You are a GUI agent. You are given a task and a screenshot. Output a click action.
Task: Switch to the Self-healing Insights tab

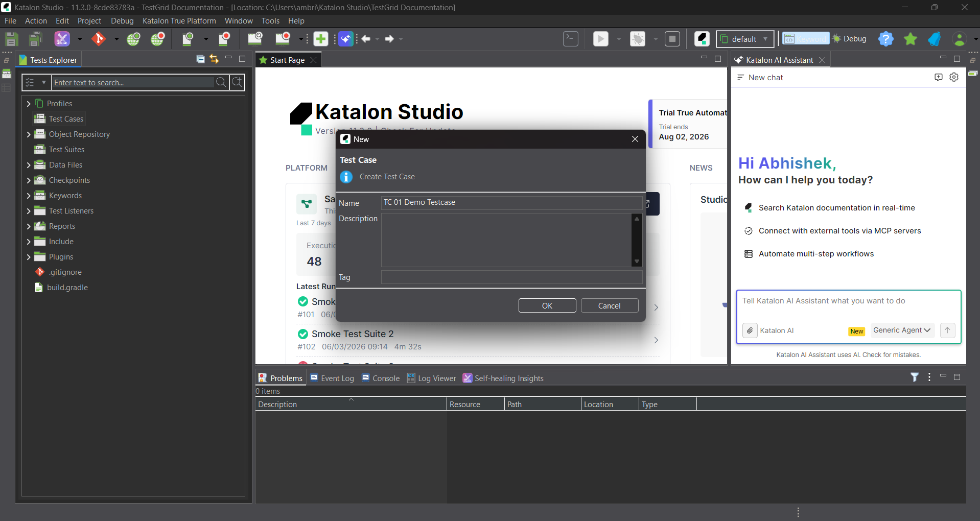[x=503, y=378]
